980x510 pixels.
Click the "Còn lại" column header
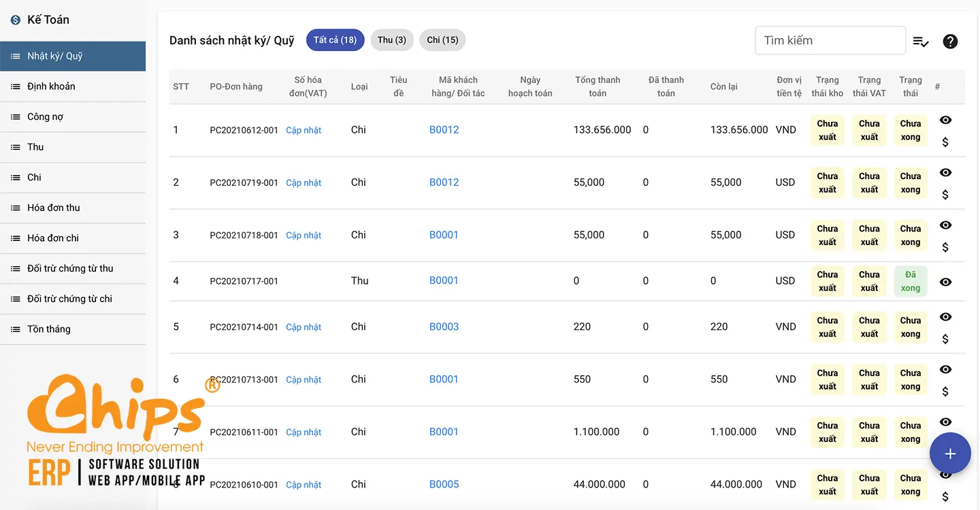pos(723,86)
